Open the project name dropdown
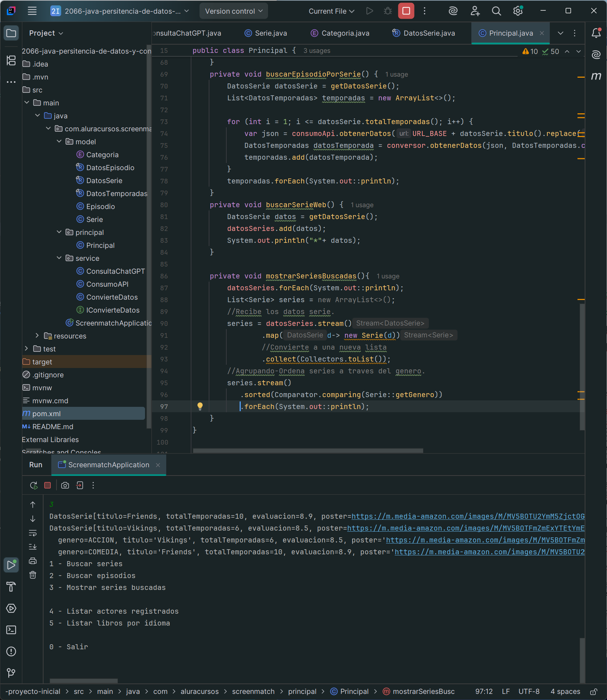This screenshot has width=607, height=700. pyautogui.click(x=120, y=11)
